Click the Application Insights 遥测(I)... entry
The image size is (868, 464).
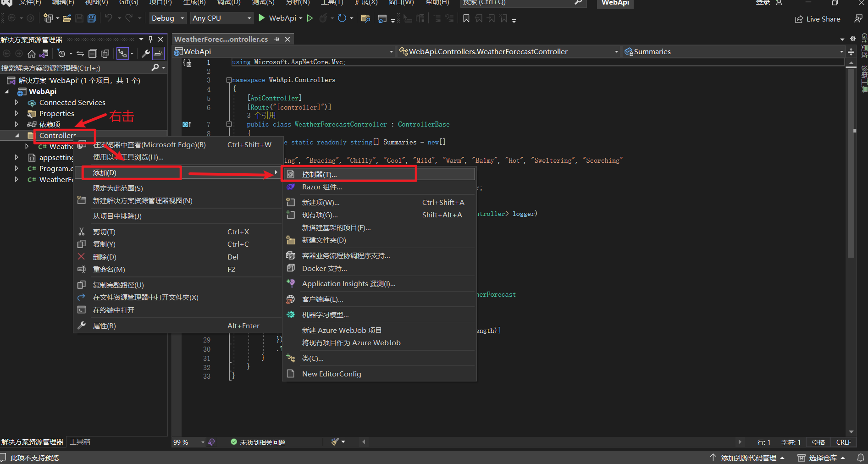379,283
